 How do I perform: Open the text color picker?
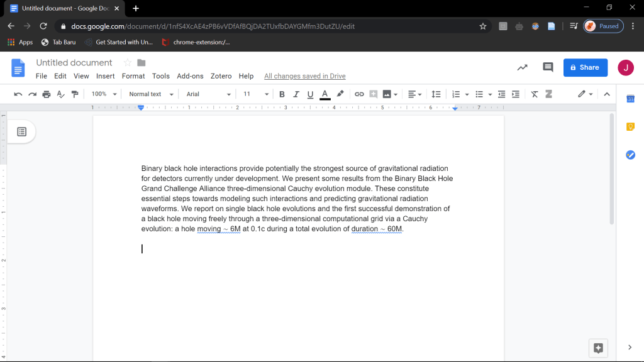(x=325, y=94)
